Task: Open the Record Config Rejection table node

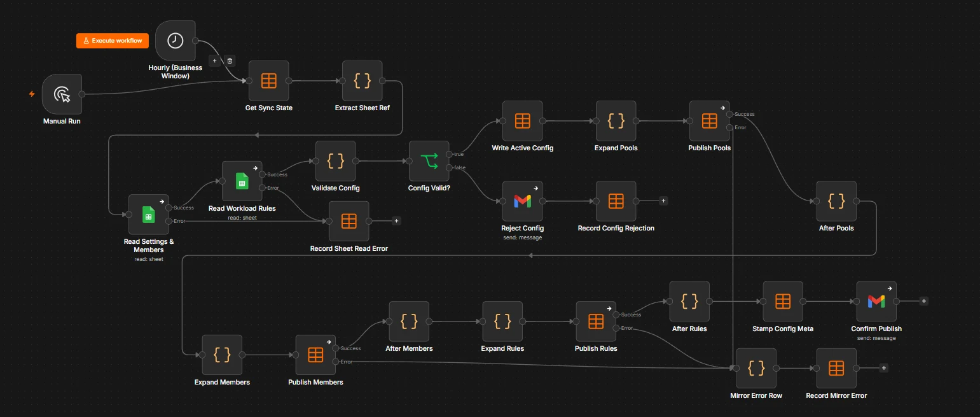Action: coord(616,201)
